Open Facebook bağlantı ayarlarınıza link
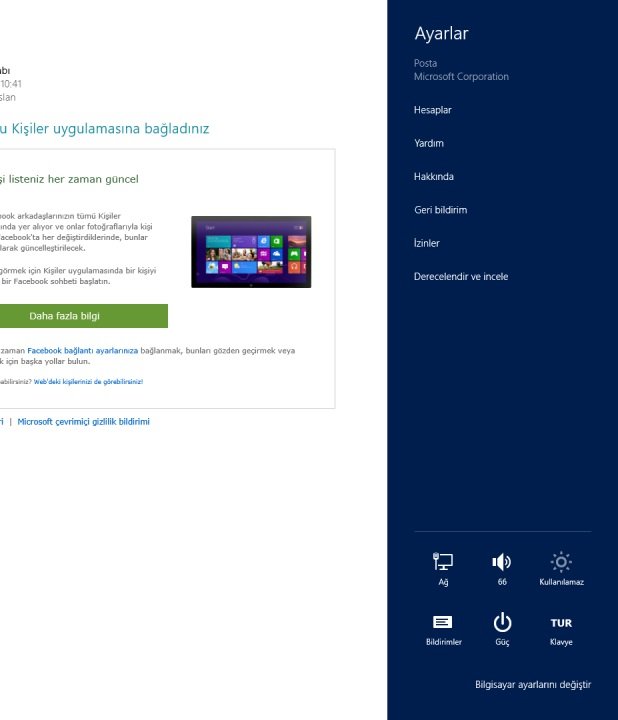618x720 pixels. point(83,350)
